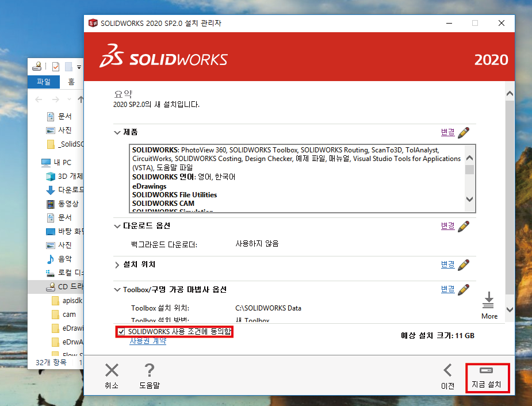Open 파일 tab in File Explorer
Viewport: 532px width, 406px height.
tap(44, 82)
